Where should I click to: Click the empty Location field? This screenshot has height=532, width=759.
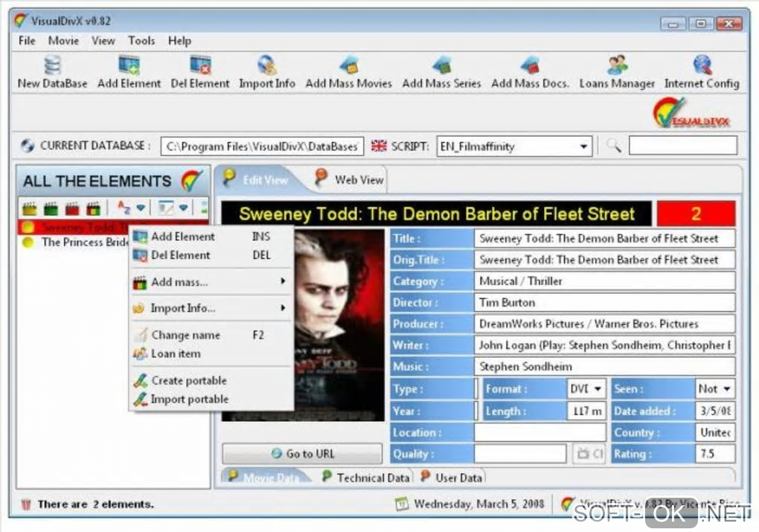540,432
